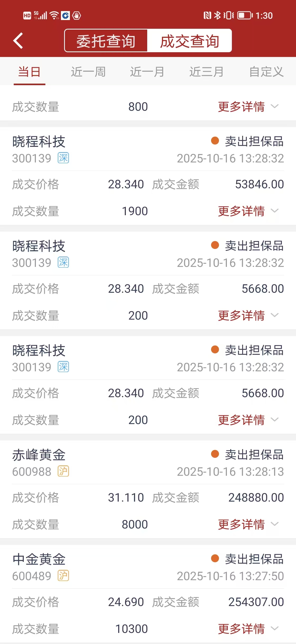
Task: Tap the 沪 market badge beside 600988
Action: click(x=63, y=471)
